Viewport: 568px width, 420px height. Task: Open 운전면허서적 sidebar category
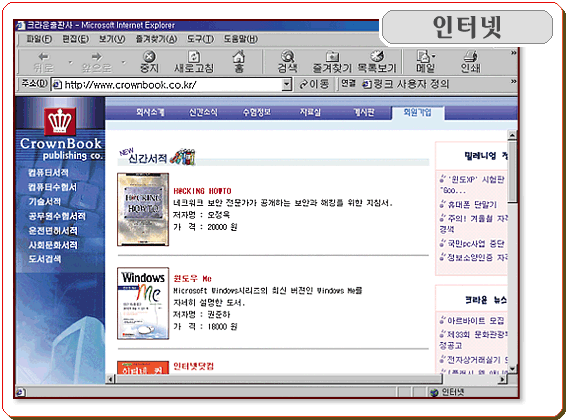coord(53,231)
